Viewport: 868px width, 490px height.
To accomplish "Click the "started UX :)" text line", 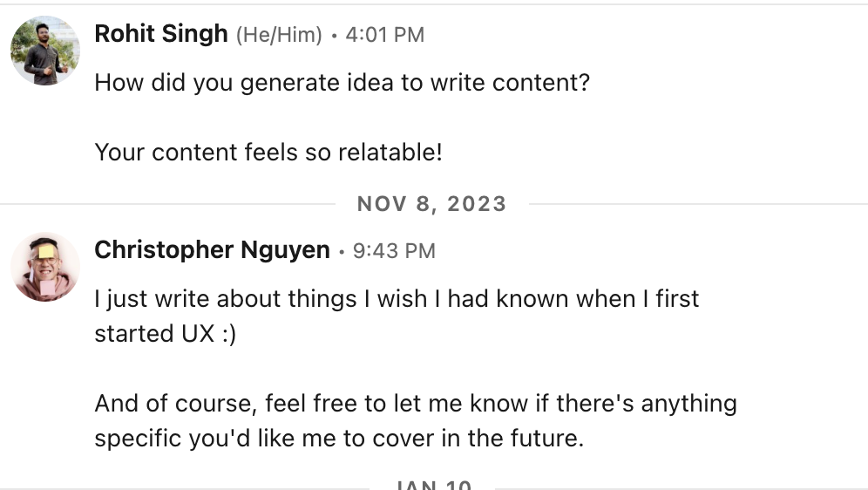I will 165,334.
